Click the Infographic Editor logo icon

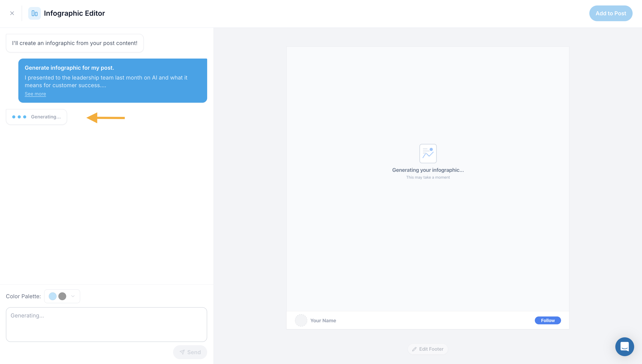[35, 13]
